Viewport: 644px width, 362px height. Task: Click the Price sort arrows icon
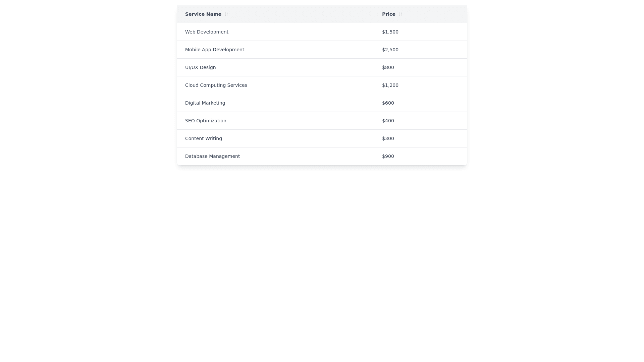pyautogui.click(x=400, y=14)
